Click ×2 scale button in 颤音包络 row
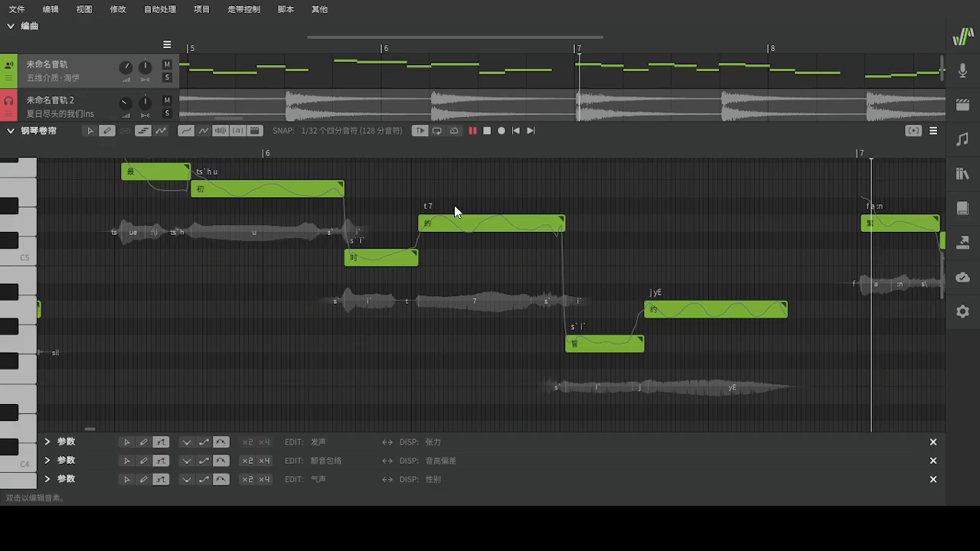Screen dimensions: 980x551 point(247,461)
